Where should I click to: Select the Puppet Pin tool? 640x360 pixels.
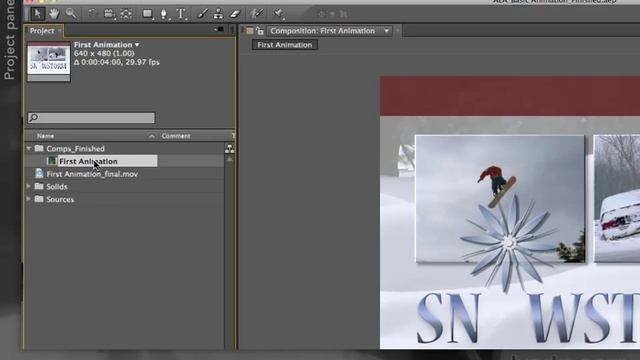click(x=279, y=14)
